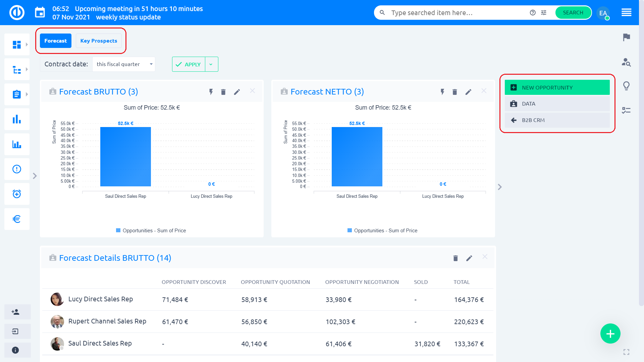This screenshot has width=644, height=362.
Task: Click the sign out icon
Action: (15, 331)
